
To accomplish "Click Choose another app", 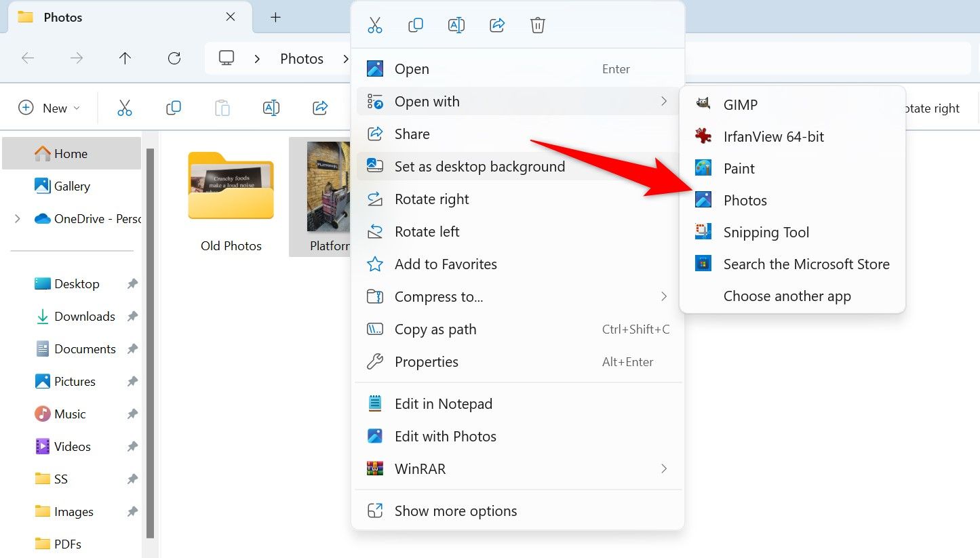I will pos(787,296).
